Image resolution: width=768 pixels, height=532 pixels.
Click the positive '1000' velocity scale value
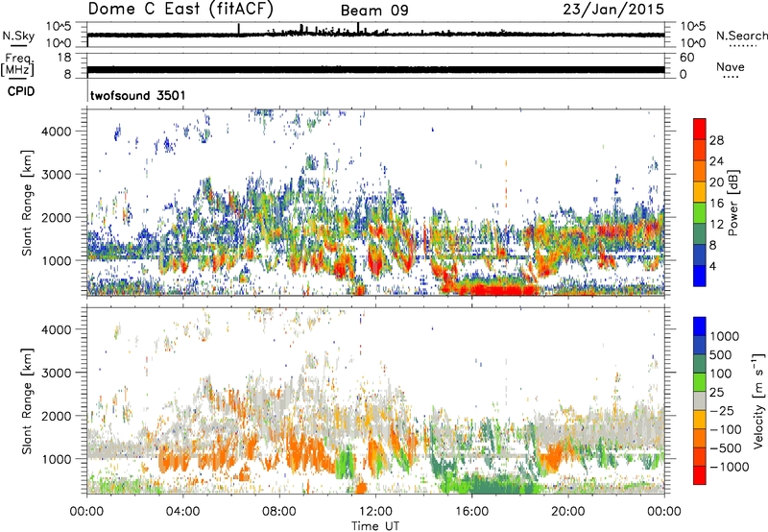point(725,336)
